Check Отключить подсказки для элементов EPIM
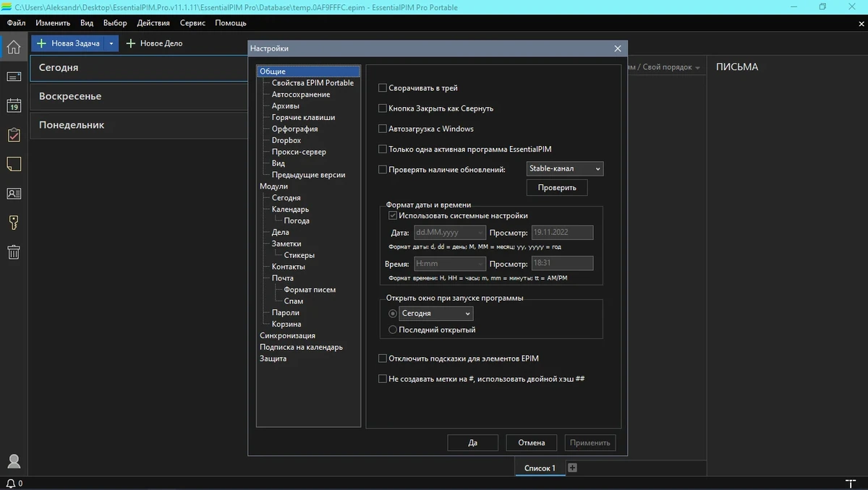This screenshot has height=490, width=868. point(383,358)
